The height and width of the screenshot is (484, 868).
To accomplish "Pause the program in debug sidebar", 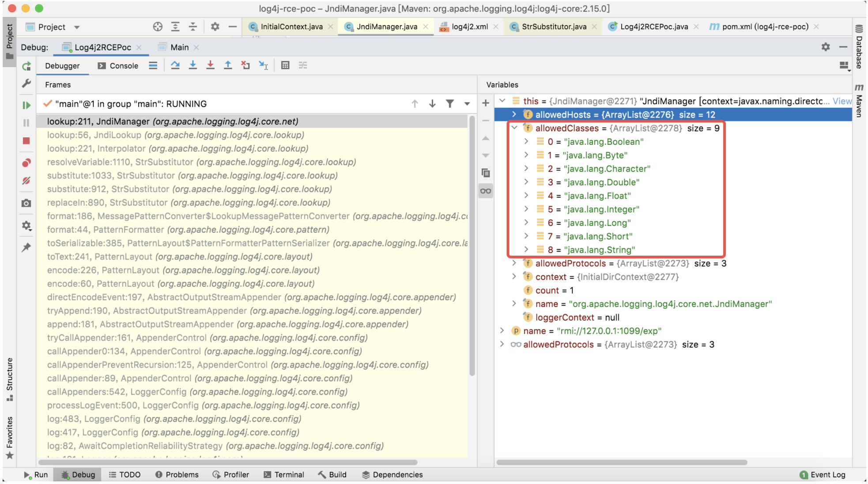I will pos(26,123).
